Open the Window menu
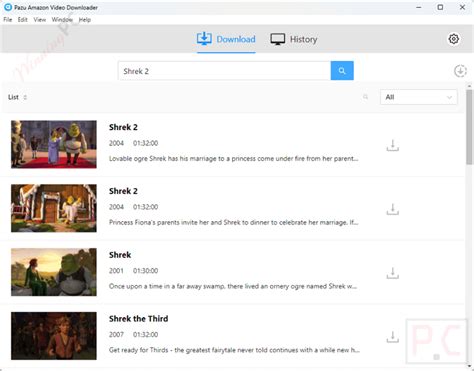 click(x=62, y=20)
